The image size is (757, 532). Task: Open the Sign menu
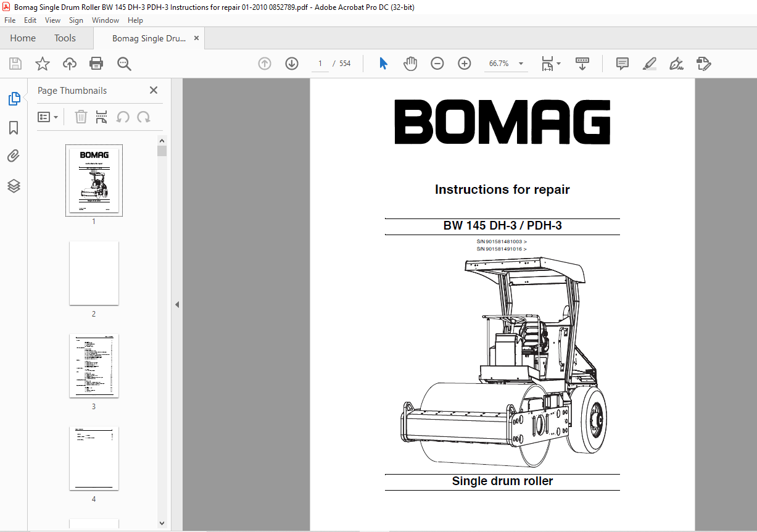(76, 20)
